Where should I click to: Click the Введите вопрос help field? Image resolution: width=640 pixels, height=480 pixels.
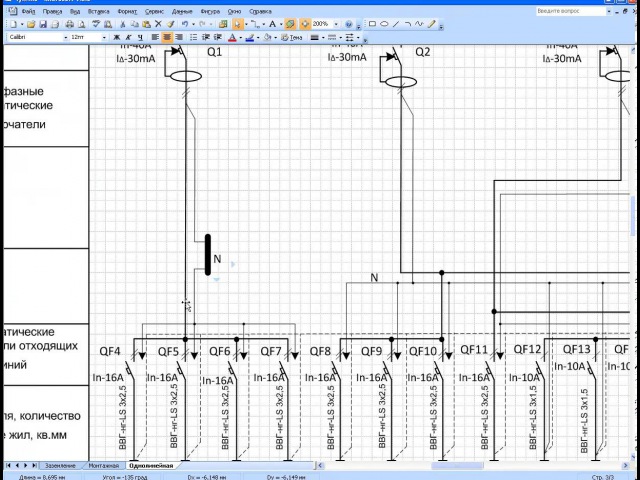(x=571, y=11)
